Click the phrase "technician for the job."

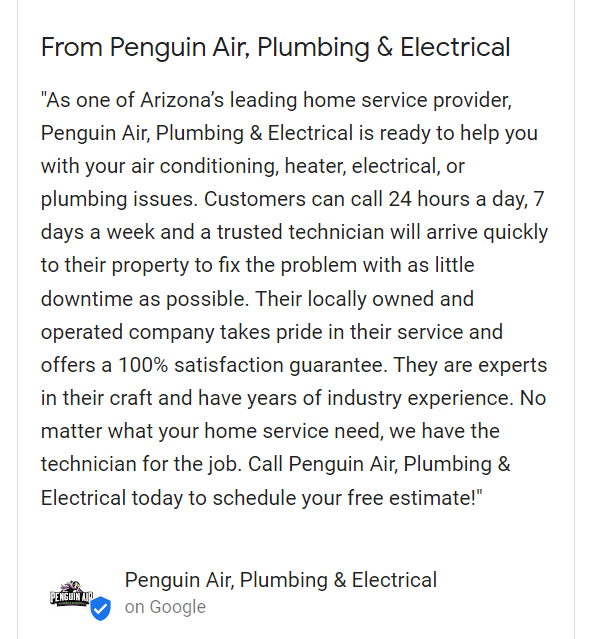click(x=141, y=464)
